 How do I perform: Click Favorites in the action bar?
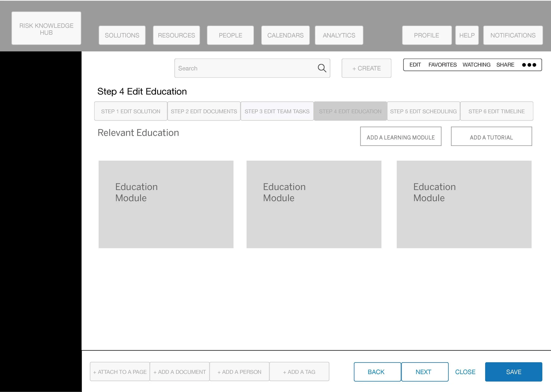point(442,65)
